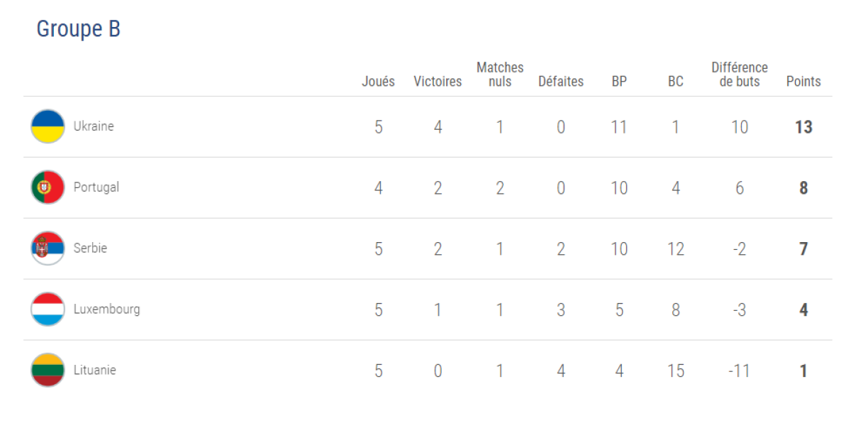The image size is (868, 438).
Task: Click the Lituanie flag icon
Action: [x=48, y=371]
